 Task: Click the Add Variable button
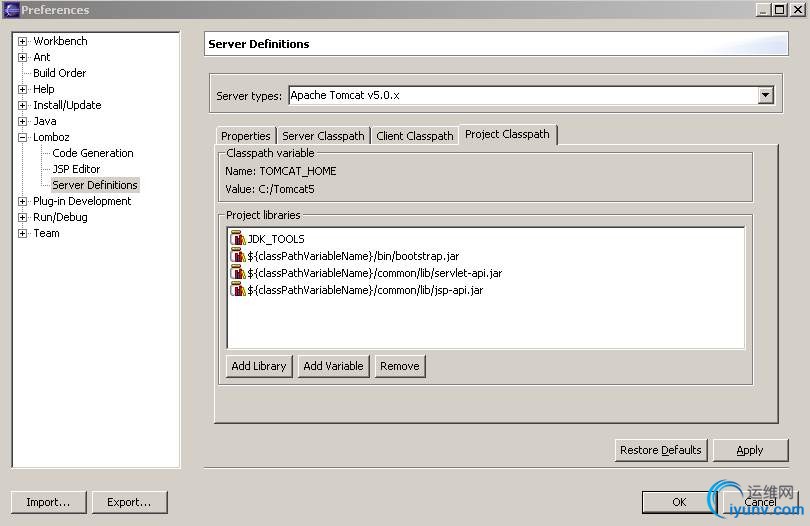point(333,366)
